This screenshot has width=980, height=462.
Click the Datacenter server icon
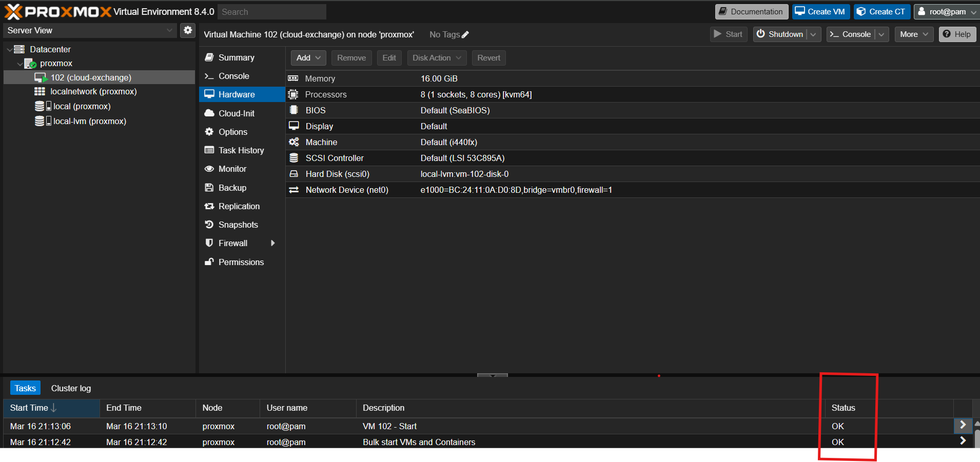point(19,49)
